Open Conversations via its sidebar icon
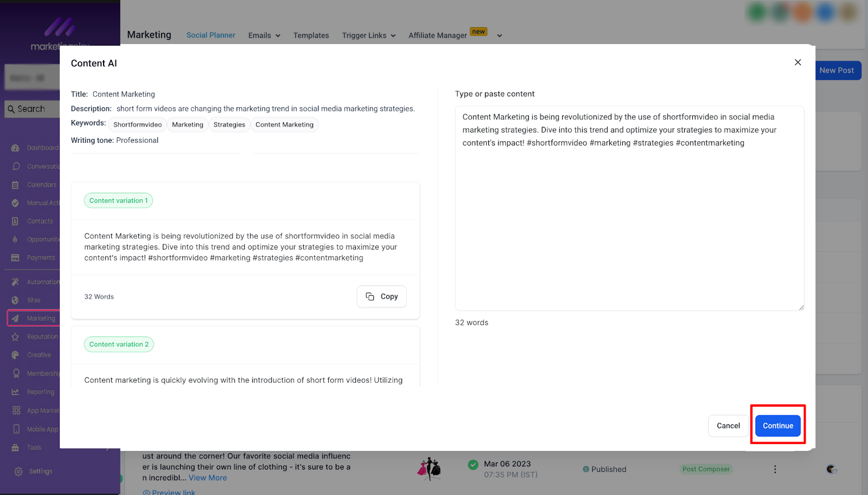 pos(16,166)
